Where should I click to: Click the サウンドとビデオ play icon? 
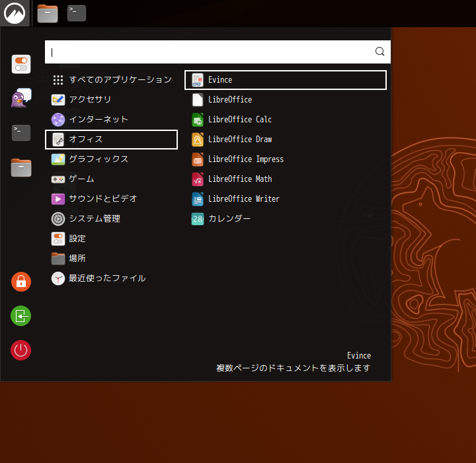(x=58, y=199)
